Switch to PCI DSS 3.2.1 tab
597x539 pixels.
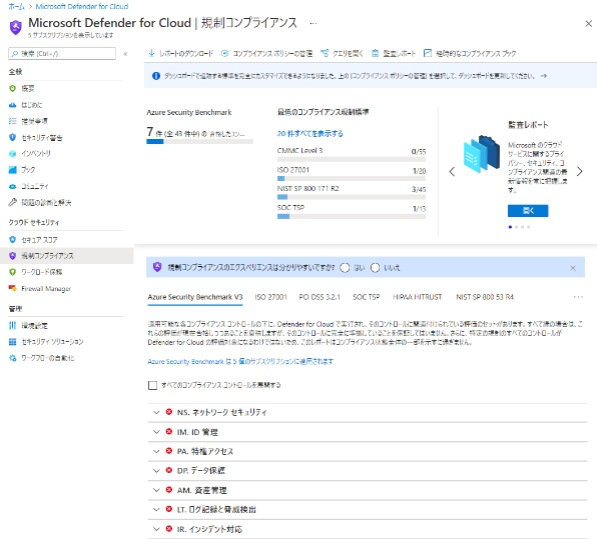pos(319,297)
